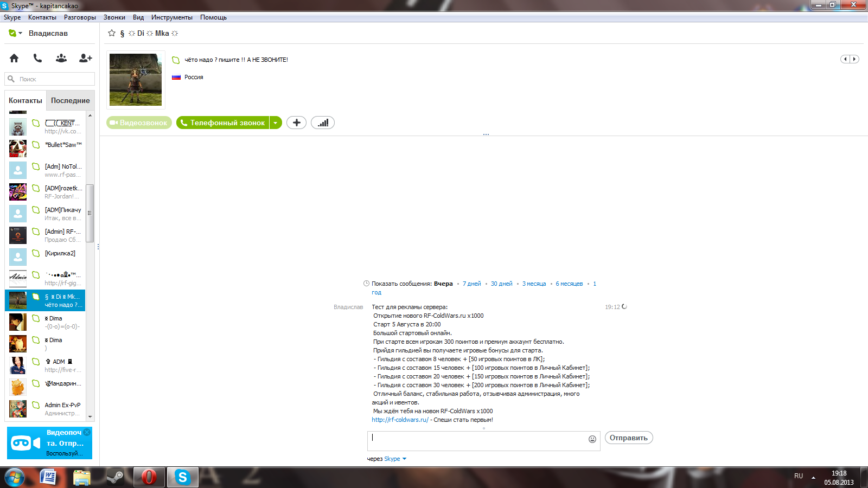Click the emoticon smiley icon
Image resolution: width=868 pixels, height=488 pixels.
(592, 439)
